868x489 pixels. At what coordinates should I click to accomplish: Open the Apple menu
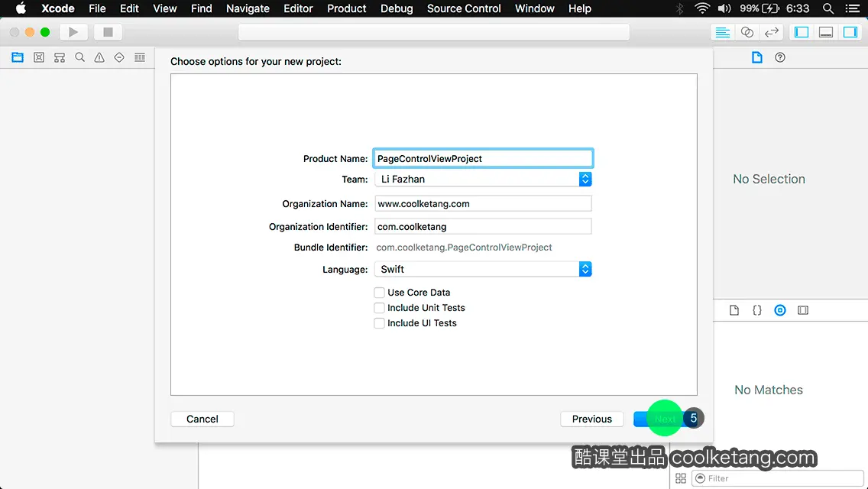(x=21, y=8)
